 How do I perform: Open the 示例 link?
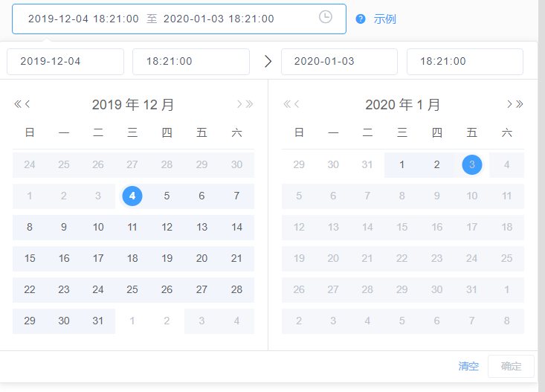pyautogui.click(x=385, y=19)
